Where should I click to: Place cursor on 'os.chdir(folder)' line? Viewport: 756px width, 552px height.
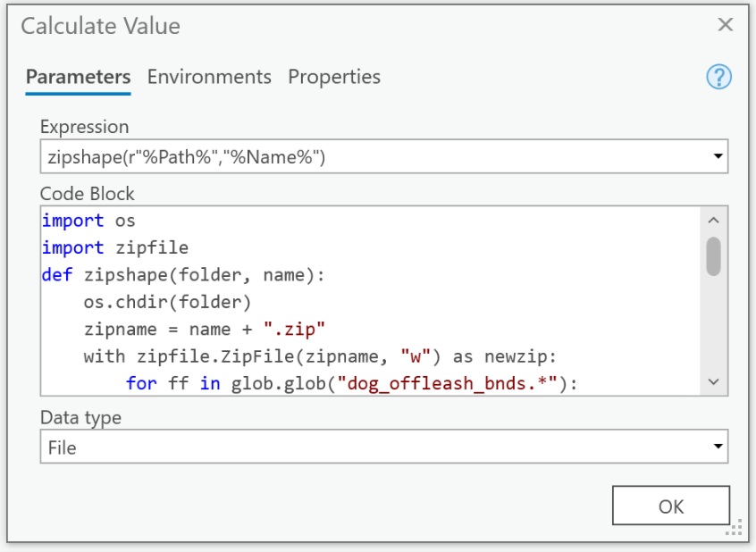167,302
